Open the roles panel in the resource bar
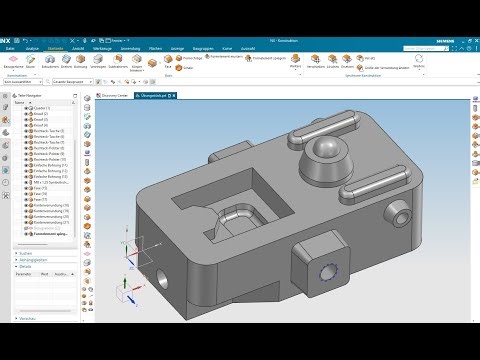 [5, 195]
